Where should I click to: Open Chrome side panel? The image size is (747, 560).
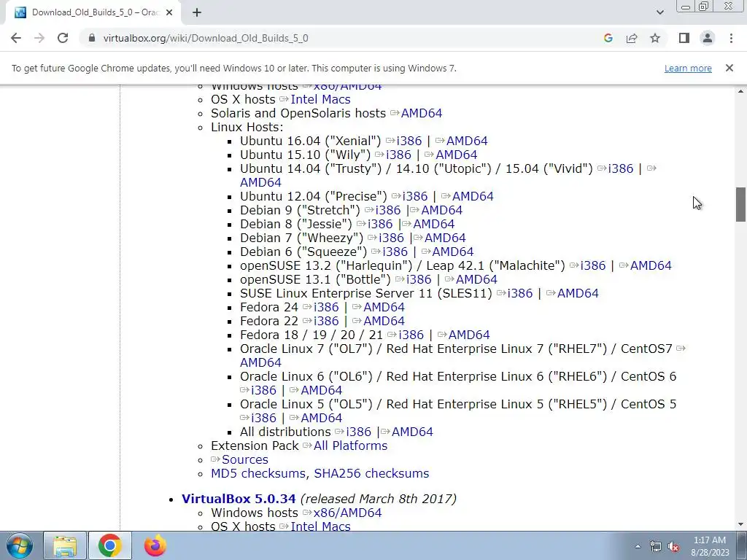tap(684, 38)
